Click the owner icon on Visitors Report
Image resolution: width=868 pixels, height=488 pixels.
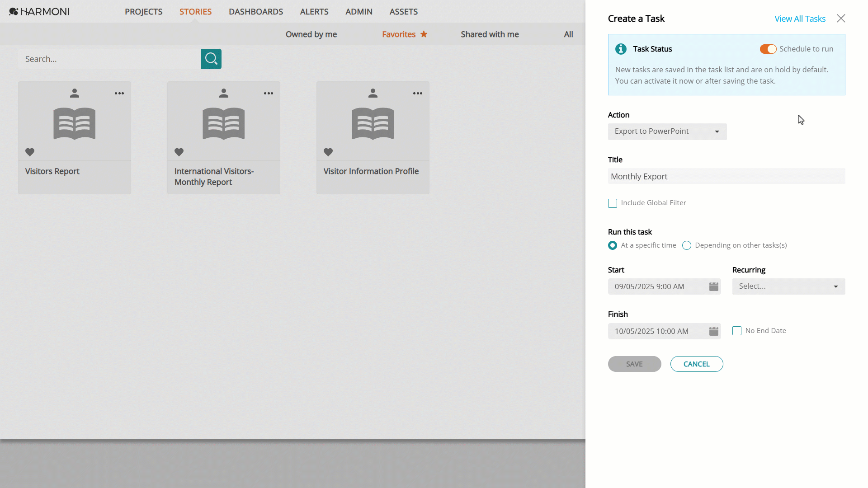pos(75,93)
